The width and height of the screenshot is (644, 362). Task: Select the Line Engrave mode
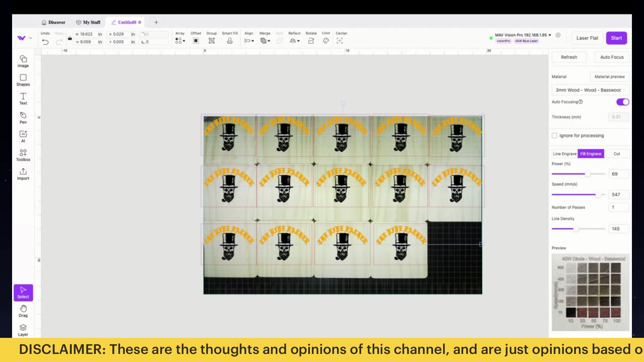565,154
